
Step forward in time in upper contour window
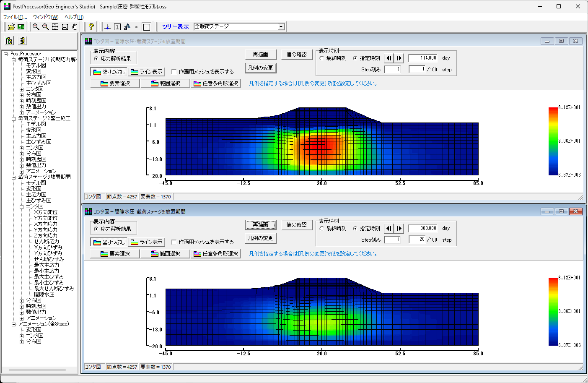399,58
